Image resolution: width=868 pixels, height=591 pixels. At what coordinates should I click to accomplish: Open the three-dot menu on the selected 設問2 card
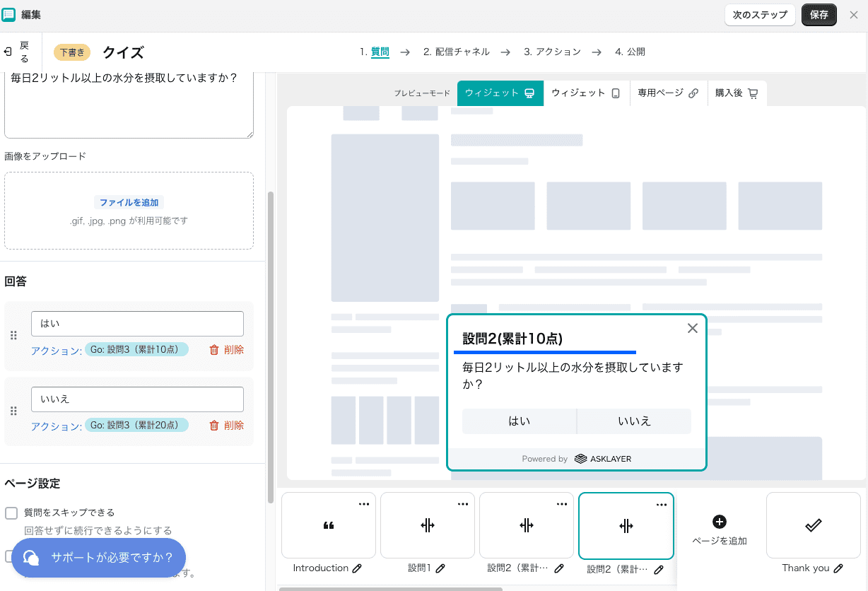pos(662,504)
